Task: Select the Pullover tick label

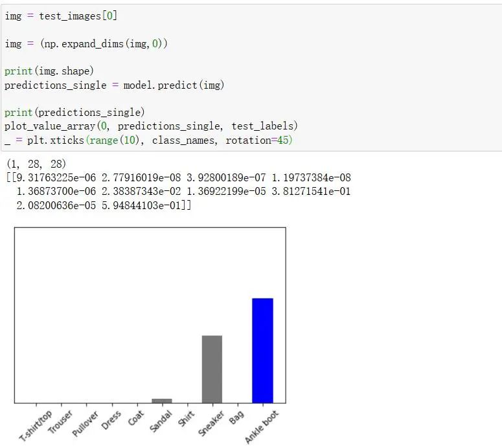Action: tap(86, 424)
